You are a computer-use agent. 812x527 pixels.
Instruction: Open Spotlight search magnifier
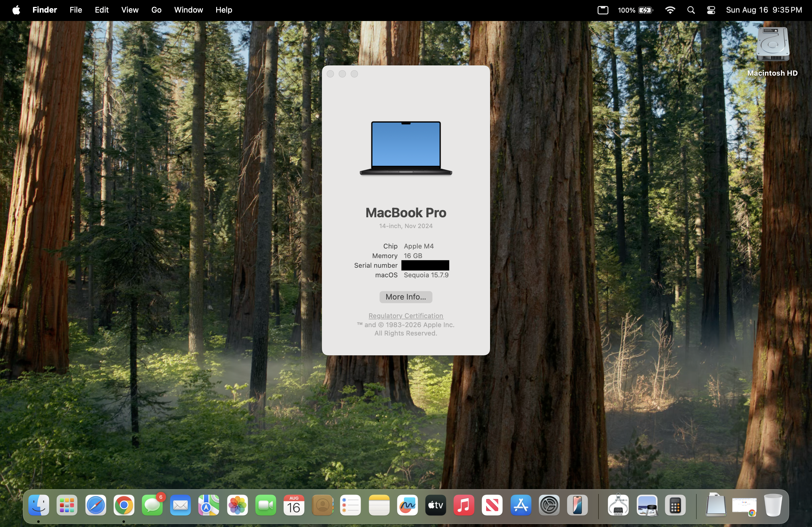point(691,10)
